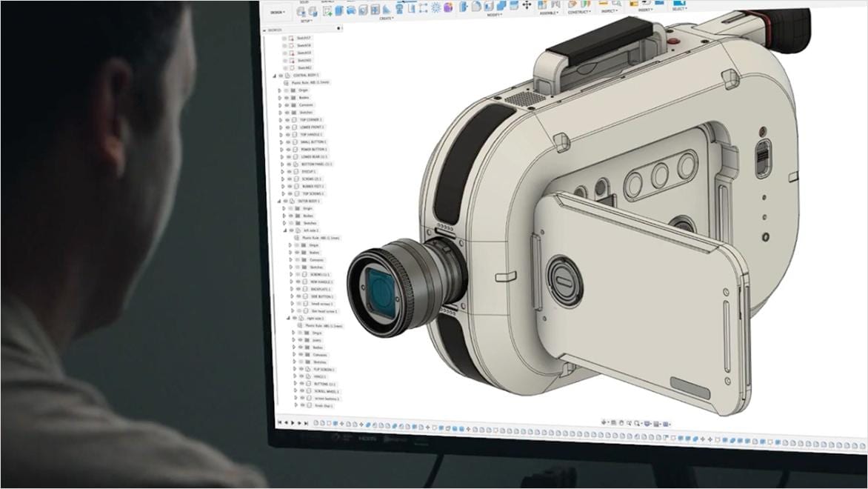Viewport: 868px width, 489px height.
Task: Activate the Extrude tool
Action: (338, 10)
